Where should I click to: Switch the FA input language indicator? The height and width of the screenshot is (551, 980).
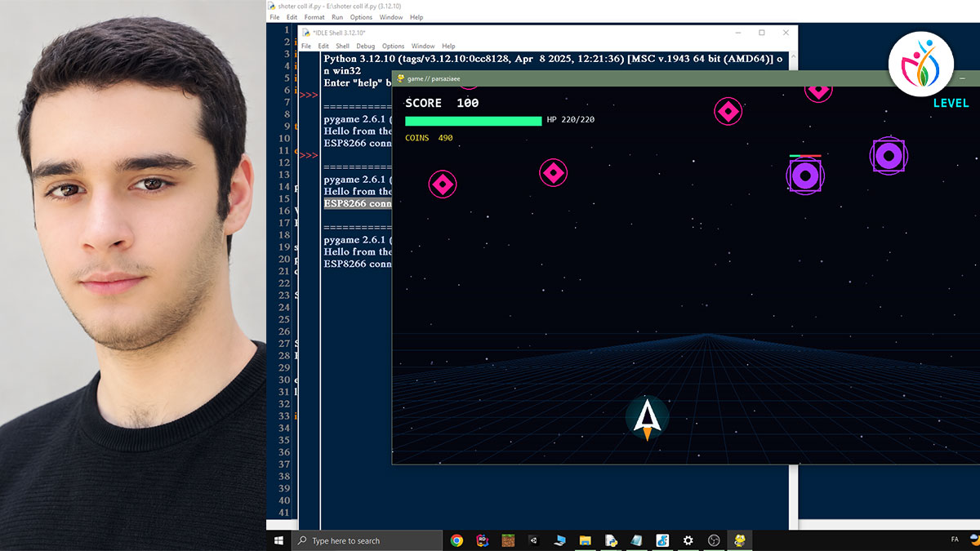tap(955, 540)
